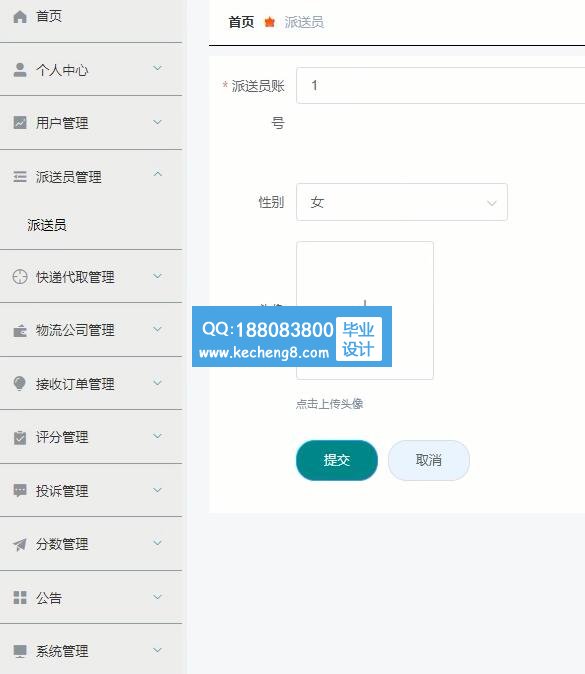Expand the 系统管理 chevron
Screen dimensions: 585x674
tap(158, 650)
